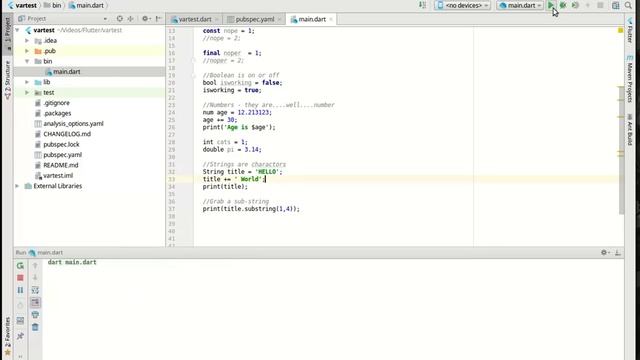Screen dimensions: 640x360
Task: Run with coverage icon in top toolbar
Action: (575, 5)
